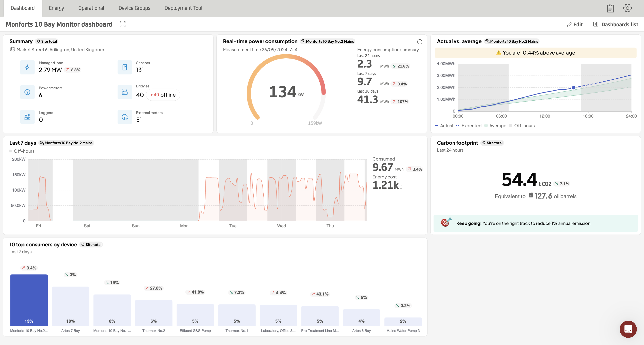The image size is (644, 345).
Task: Click the Bridges router icon
Action: 125,92
